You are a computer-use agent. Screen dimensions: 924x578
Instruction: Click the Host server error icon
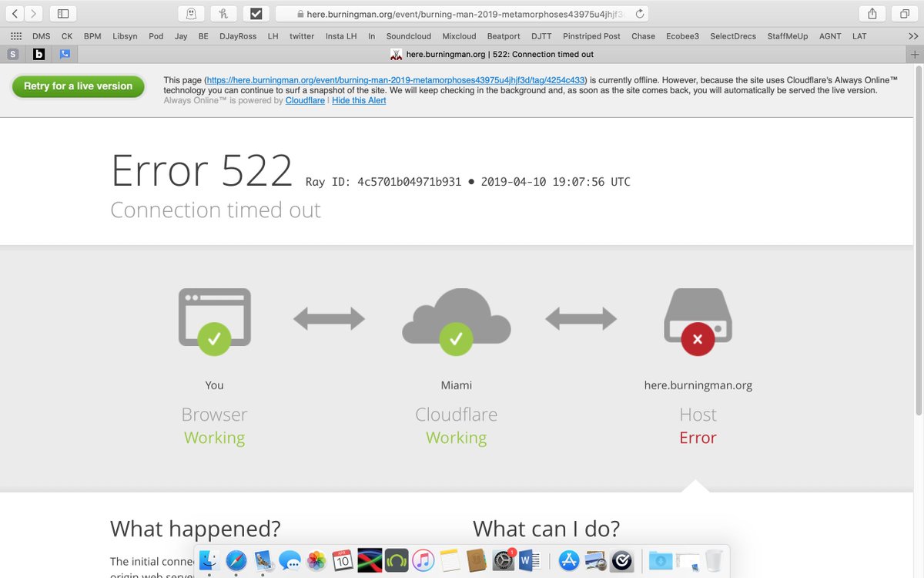click(698, 321)
